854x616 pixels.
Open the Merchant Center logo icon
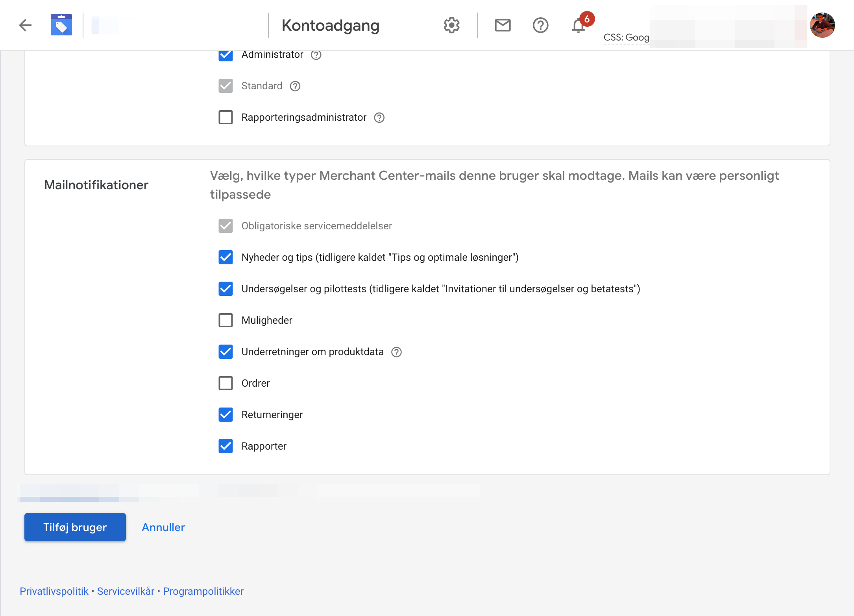click(61, 25)
